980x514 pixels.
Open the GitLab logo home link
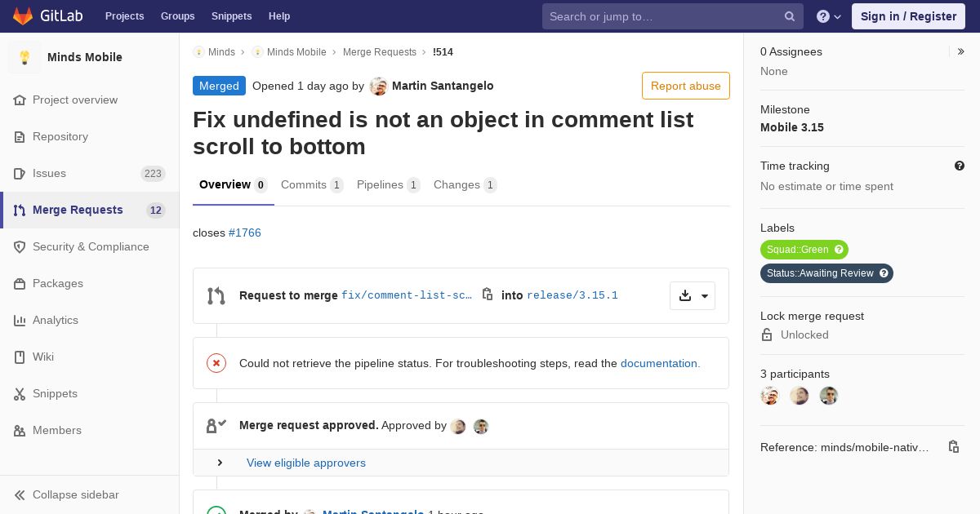pyautogui.click(x=46, y=16)
